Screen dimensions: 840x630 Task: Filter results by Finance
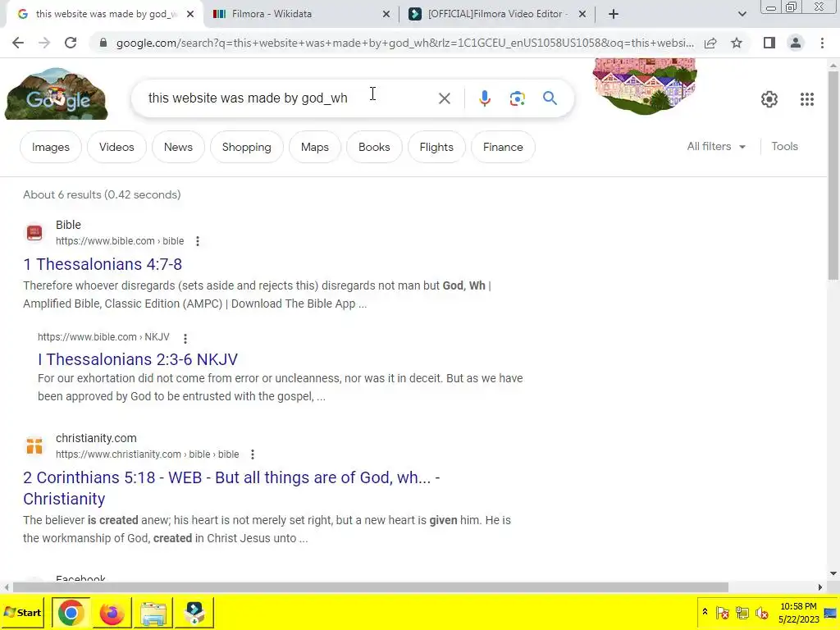tap(503, 147)
